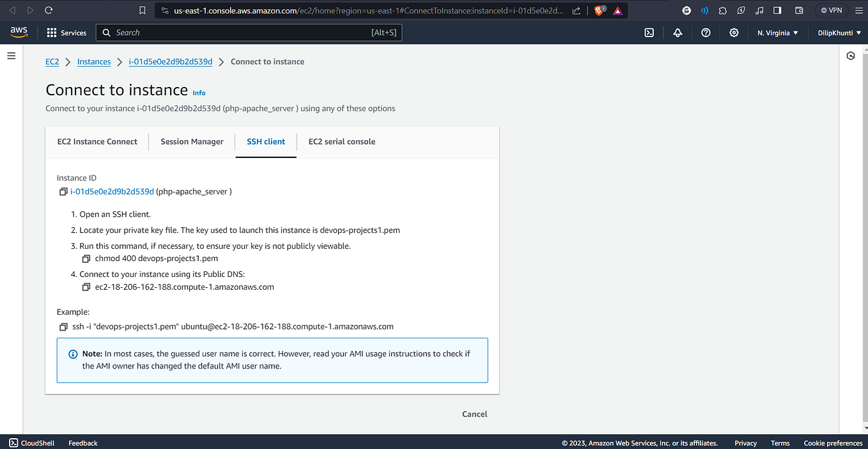Click inside the AWS search field

(249, 32)
